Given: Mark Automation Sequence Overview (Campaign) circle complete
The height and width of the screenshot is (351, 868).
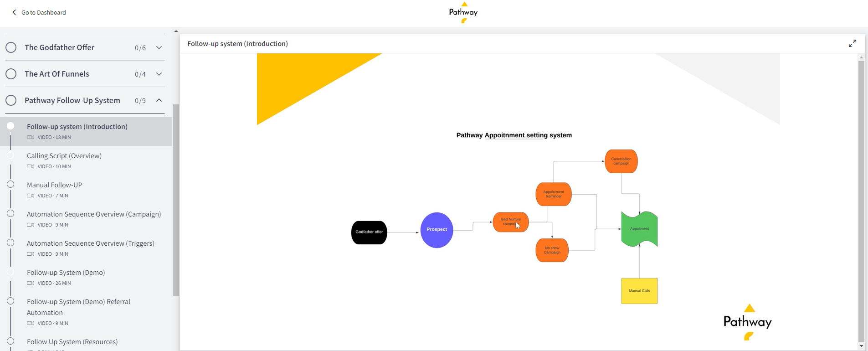Looking at the screenshot, I should click(10, 213).
